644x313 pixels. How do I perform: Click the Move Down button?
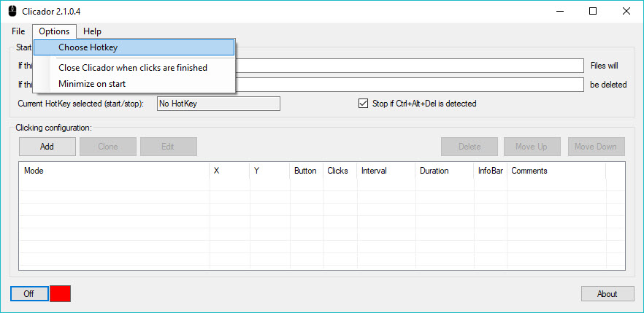point(597,147)
